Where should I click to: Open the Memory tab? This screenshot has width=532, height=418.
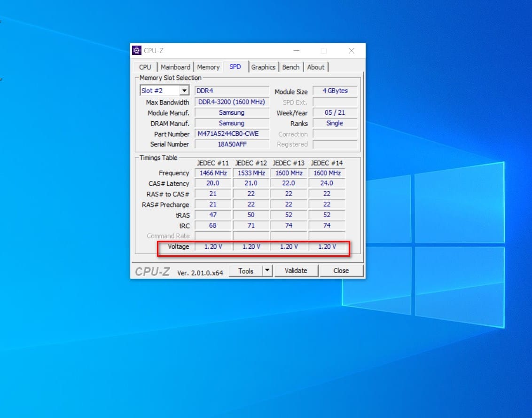(x=208, y=67)
